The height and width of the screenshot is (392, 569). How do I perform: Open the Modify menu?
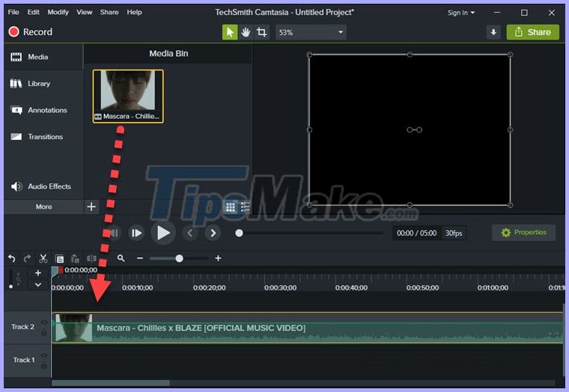click(x=58, y=12)
